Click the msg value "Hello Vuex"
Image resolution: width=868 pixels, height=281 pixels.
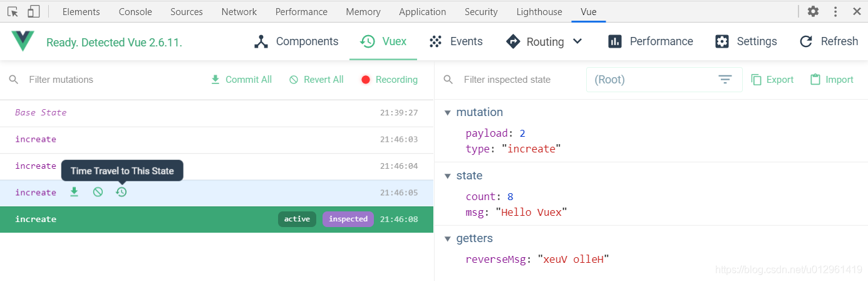pos(531,213)
